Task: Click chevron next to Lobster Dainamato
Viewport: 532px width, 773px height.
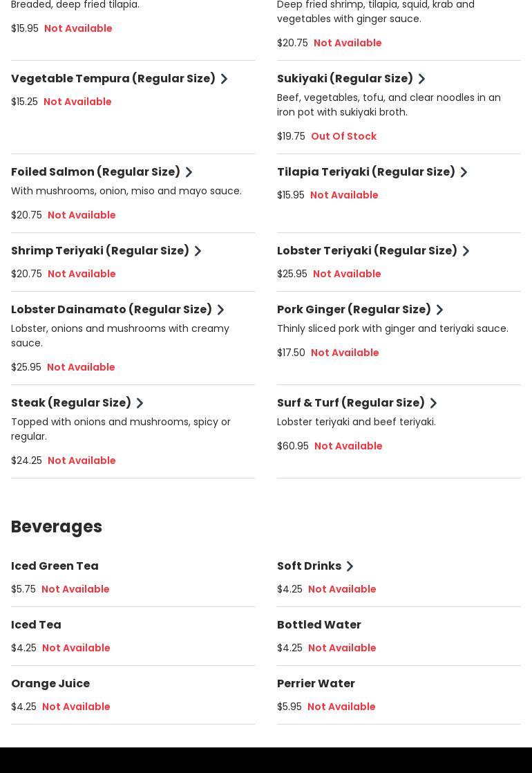Action: 220,310
